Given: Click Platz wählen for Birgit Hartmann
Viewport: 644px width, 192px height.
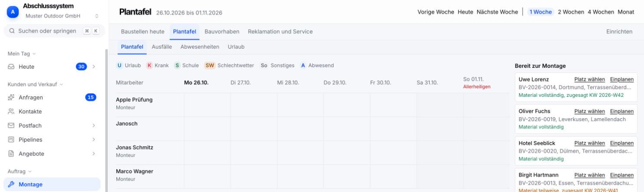Looking at the screenshot, I should [x=590, y=175].
